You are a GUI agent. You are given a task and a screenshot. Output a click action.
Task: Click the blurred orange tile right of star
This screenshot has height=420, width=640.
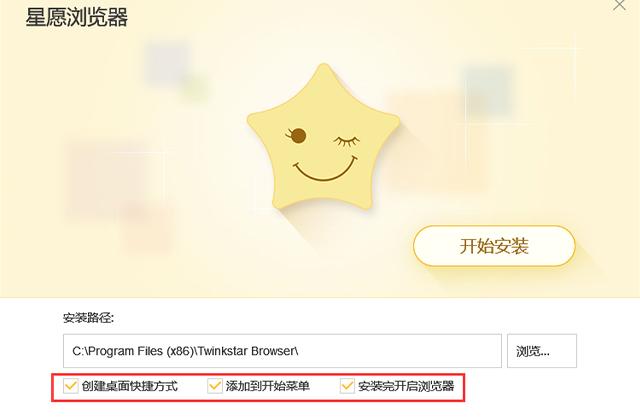click(x=437, y=141)
